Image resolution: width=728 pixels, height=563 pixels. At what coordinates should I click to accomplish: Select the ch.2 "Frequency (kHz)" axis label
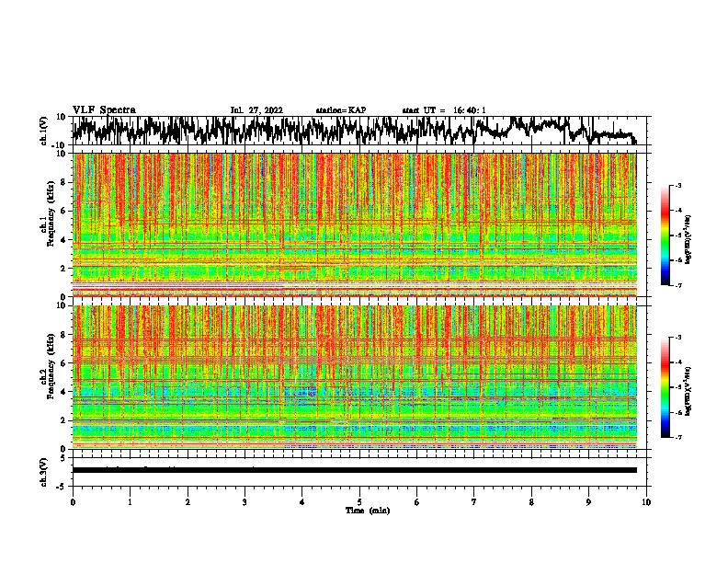pyautogui.click(x=51, y=366)
